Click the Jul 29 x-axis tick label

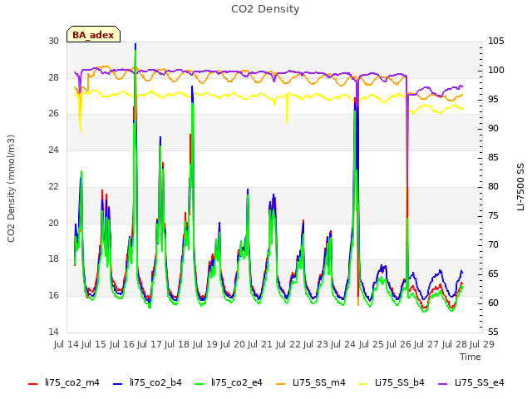[x=482, y=344]
